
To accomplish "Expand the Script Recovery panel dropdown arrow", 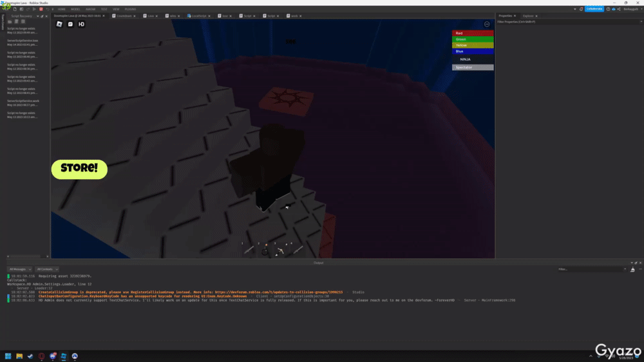I will point(38,16).
